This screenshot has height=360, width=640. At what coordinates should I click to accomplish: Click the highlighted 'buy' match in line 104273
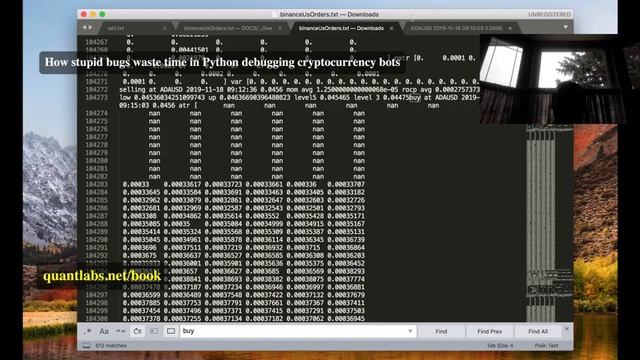[415, 98]
